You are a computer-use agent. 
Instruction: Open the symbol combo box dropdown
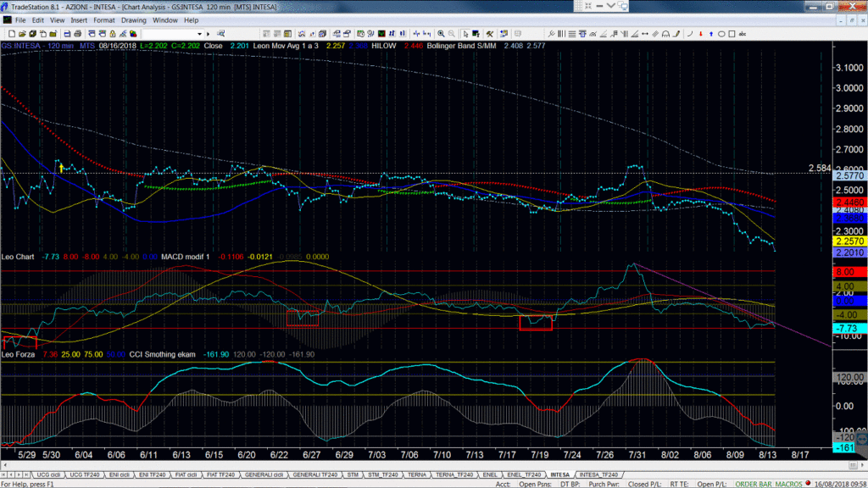199,34
